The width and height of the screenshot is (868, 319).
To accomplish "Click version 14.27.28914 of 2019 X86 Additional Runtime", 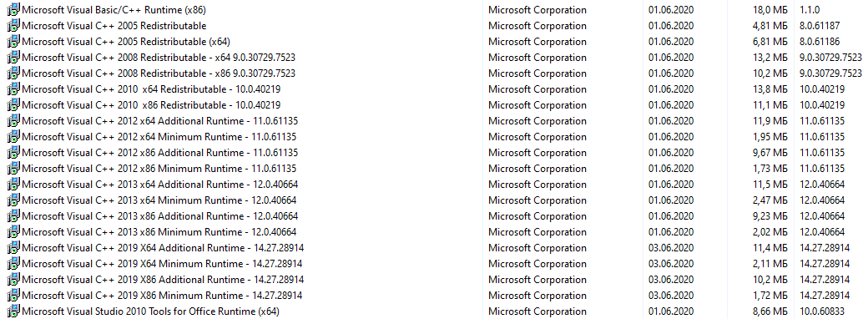I will click(825, 280).
